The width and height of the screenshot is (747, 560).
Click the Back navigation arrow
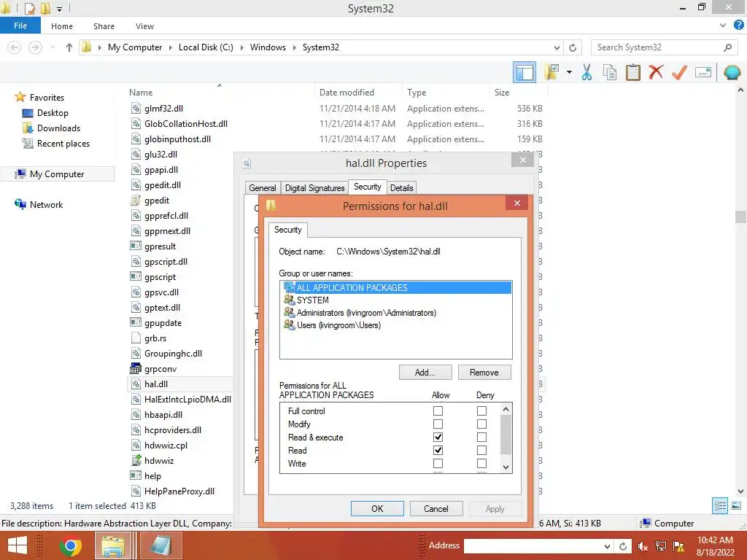click(x=15, y=47)
